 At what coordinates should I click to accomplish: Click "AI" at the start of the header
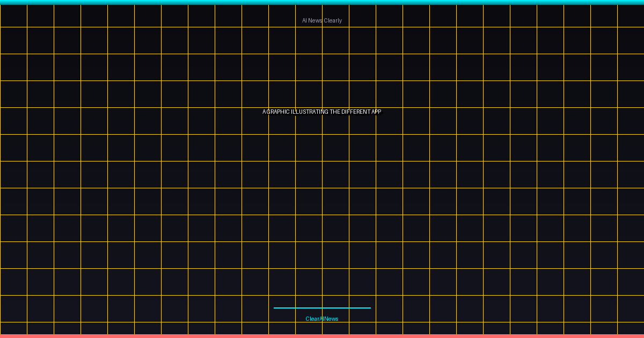coord(304,20)
